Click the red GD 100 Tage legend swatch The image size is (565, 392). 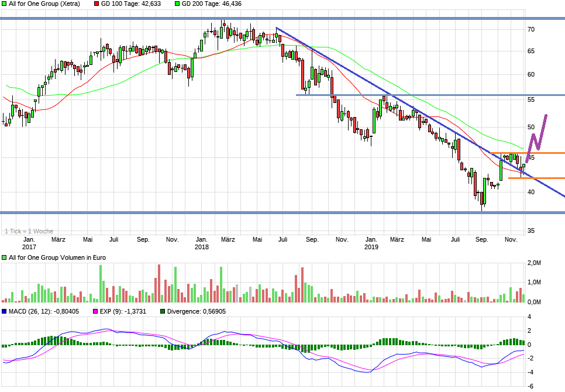point(97,4)
